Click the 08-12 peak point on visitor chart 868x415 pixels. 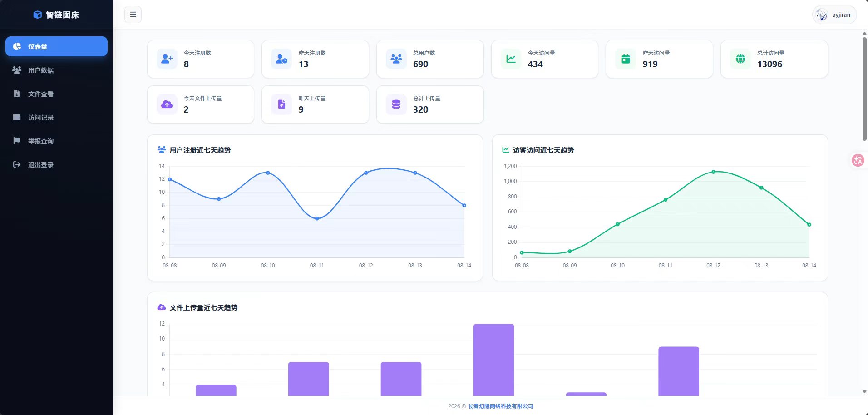(x=713, y=172)
